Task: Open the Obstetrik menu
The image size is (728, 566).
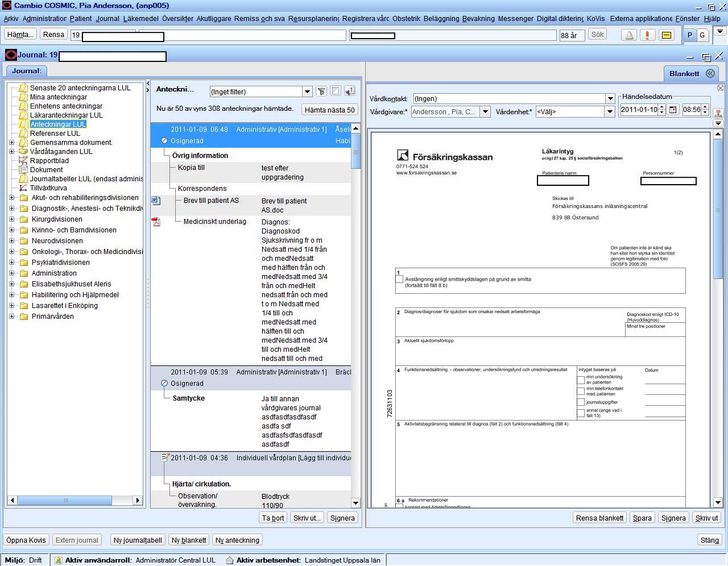Action: point(406,19)
